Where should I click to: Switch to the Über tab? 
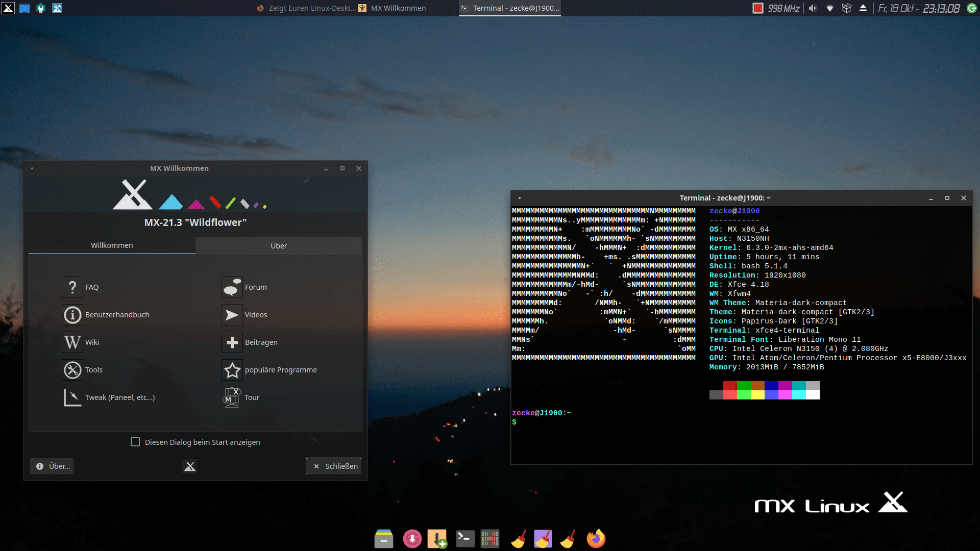[x=279, y=245]
